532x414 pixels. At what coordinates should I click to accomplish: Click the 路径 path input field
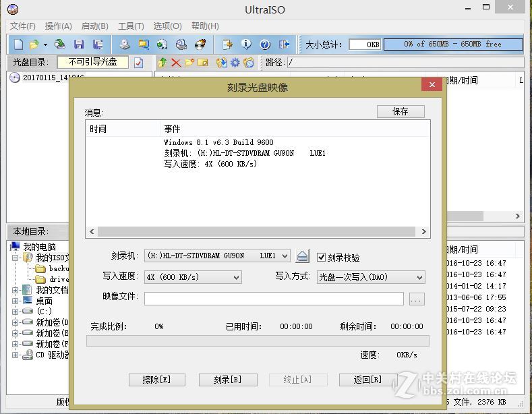pyautogui.click(x=405, y=63)
